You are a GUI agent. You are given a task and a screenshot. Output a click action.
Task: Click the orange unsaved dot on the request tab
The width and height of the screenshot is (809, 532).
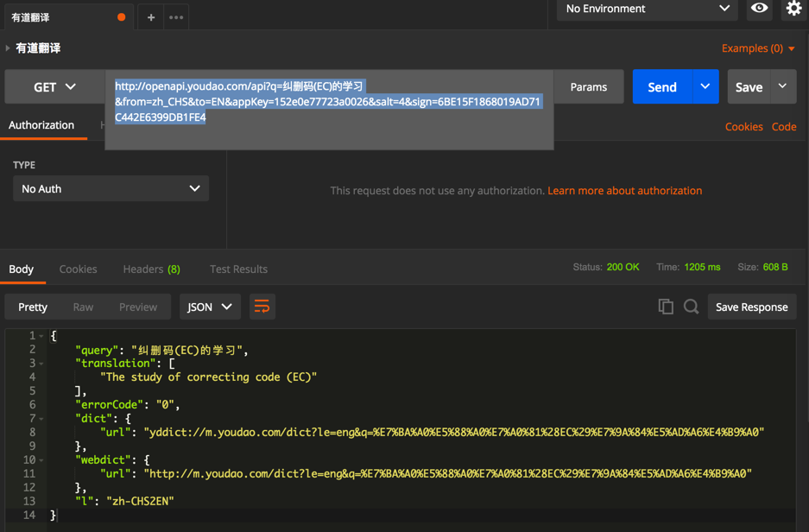pos(121,17)
